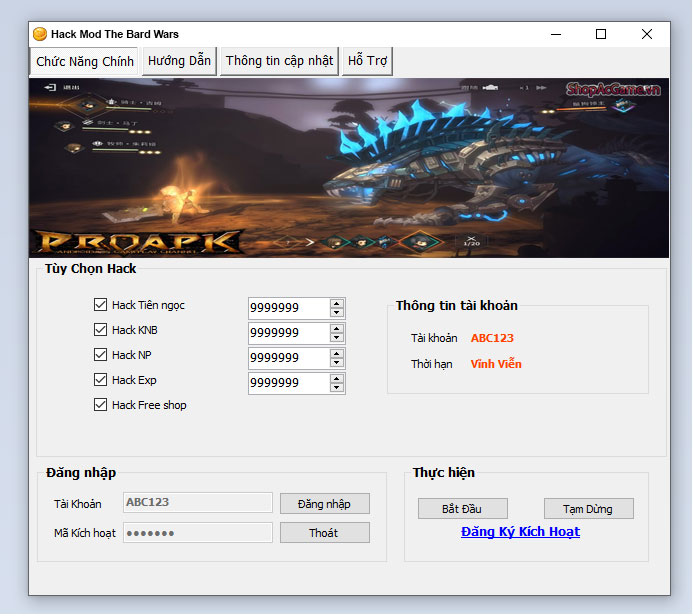693x616 pixels.
Task: Click the Hack KNB amount field
Action: pyautogui.click(x=289, y=333)
